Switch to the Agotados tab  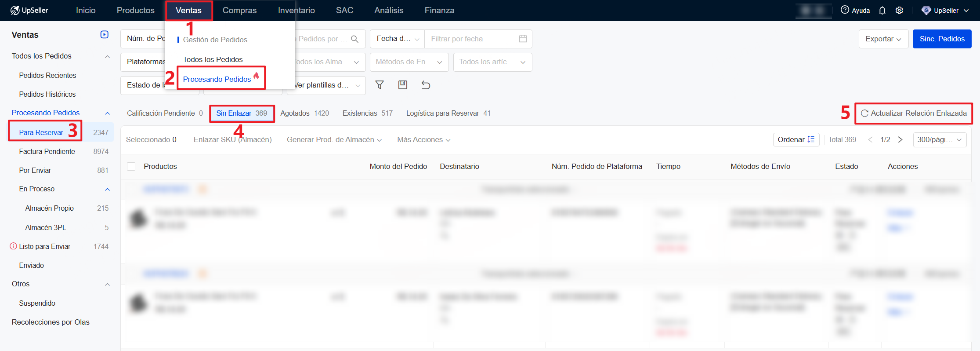304,113
